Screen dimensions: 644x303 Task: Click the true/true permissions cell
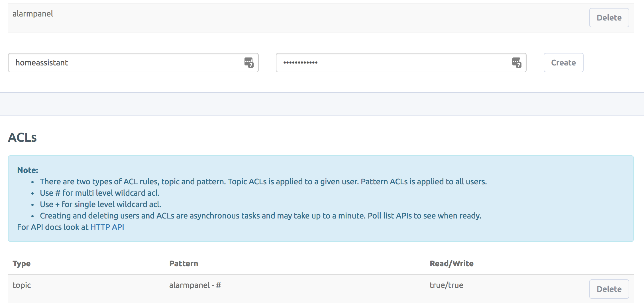coord(447,285)
